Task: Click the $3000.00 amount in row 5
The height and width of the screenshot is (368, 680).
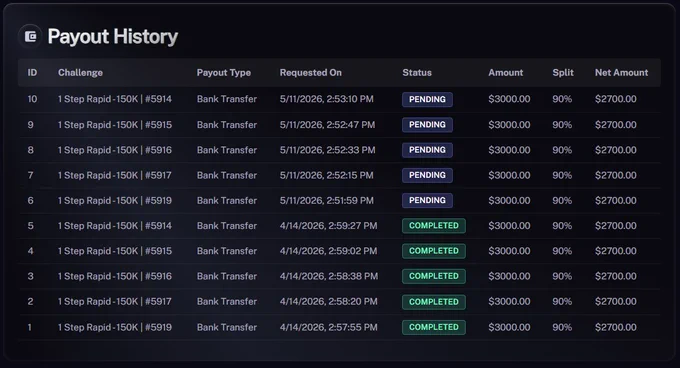Action: (509, 226)
